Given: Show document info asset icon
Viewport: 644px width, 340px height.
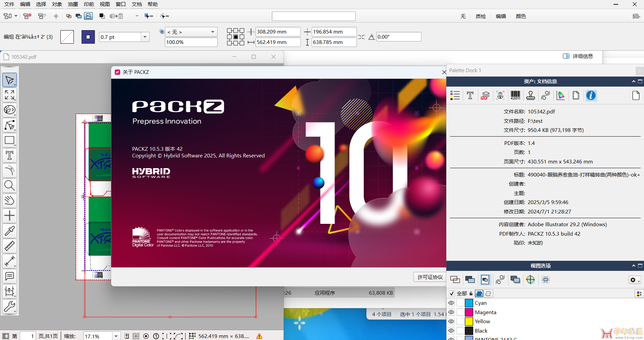Looking at the screenshot, I should pos(591,96).
